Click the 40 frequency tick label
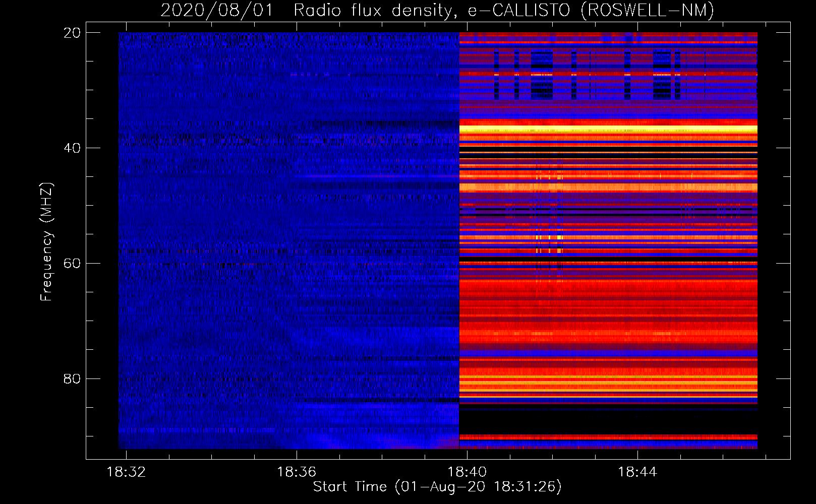The width and height of the screenshot is (816, 504). [72, 148]
